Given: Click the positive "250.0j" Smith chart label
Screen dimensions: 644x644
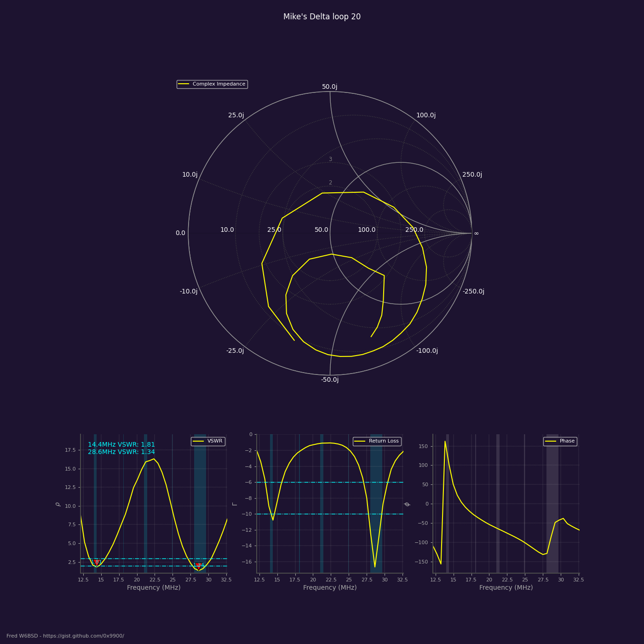Looking at the screenshot, I should (472, 175).
